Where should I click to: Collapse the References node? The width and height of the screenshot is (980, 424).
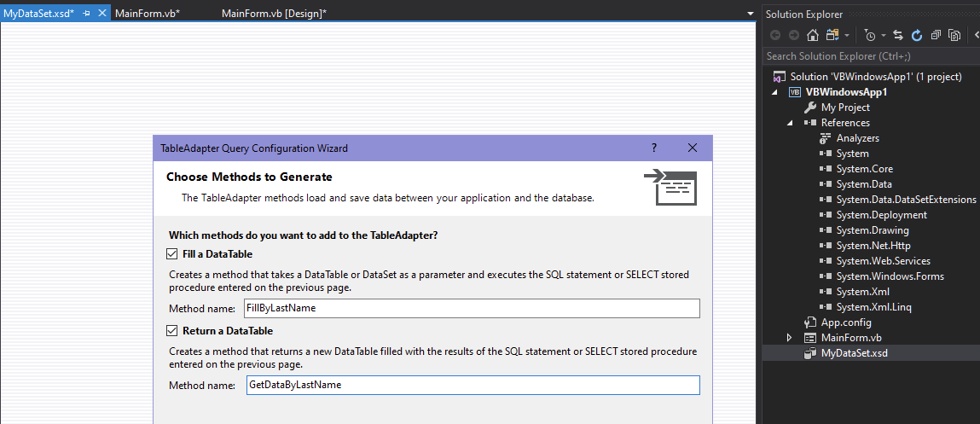tap(791, 123)
